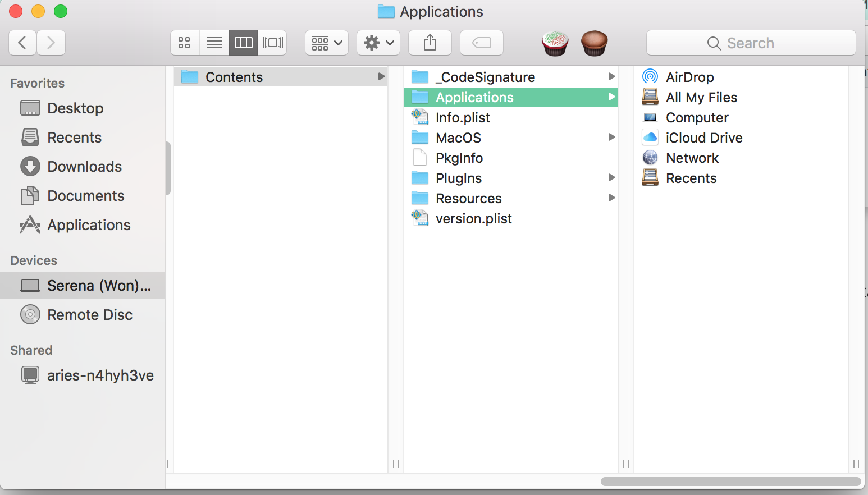The image size is (868, 495).
Task: Open the gear Action menu
Action: 378,43
